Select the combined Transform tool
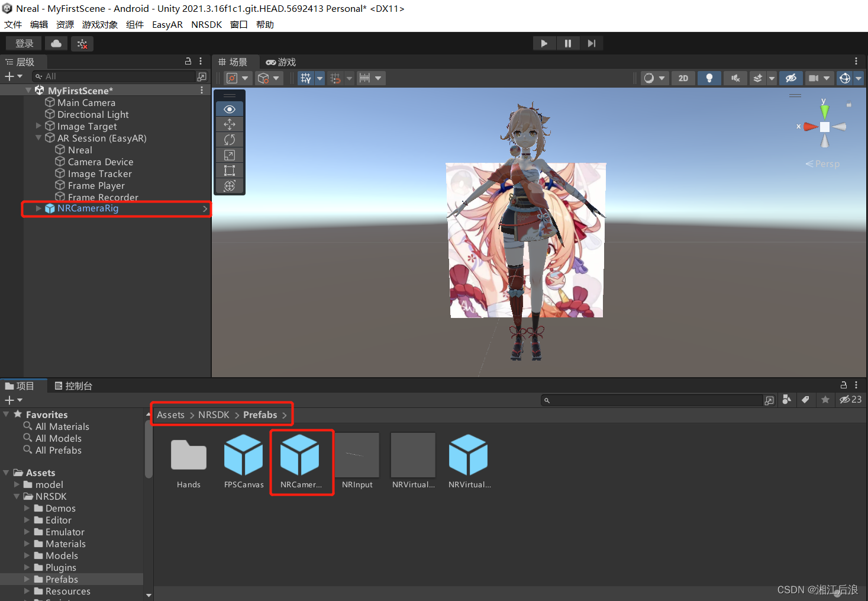 (230, 186)
